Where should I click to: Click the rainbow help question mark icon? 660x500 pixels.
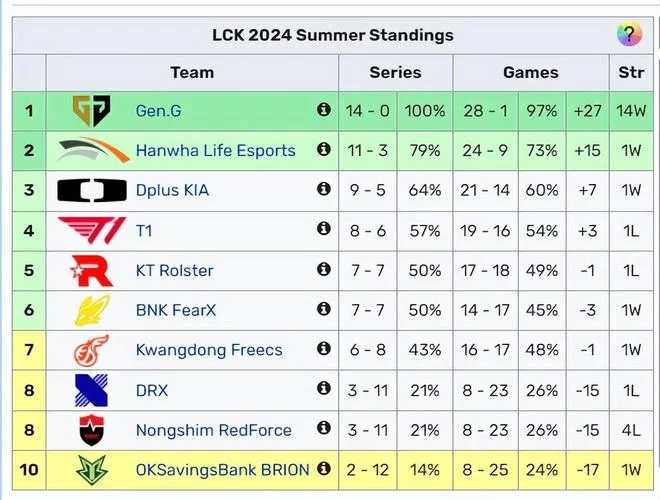click(629, 34)
